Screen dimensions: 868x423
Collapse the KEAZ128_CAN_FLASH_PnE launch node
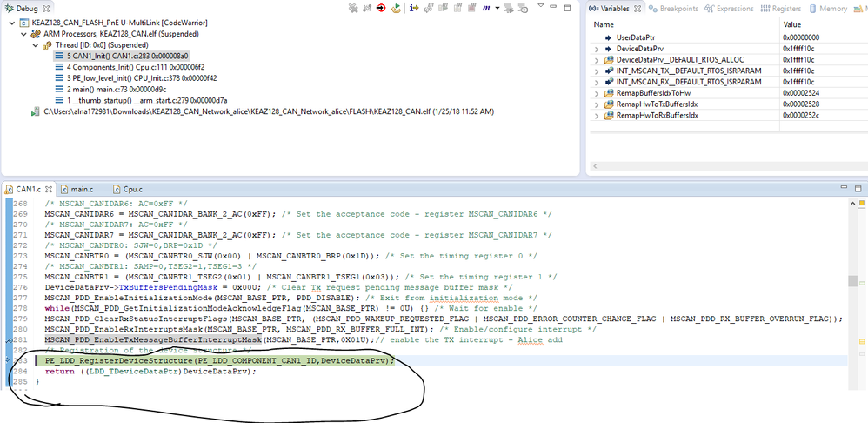(x=12, y=23)
